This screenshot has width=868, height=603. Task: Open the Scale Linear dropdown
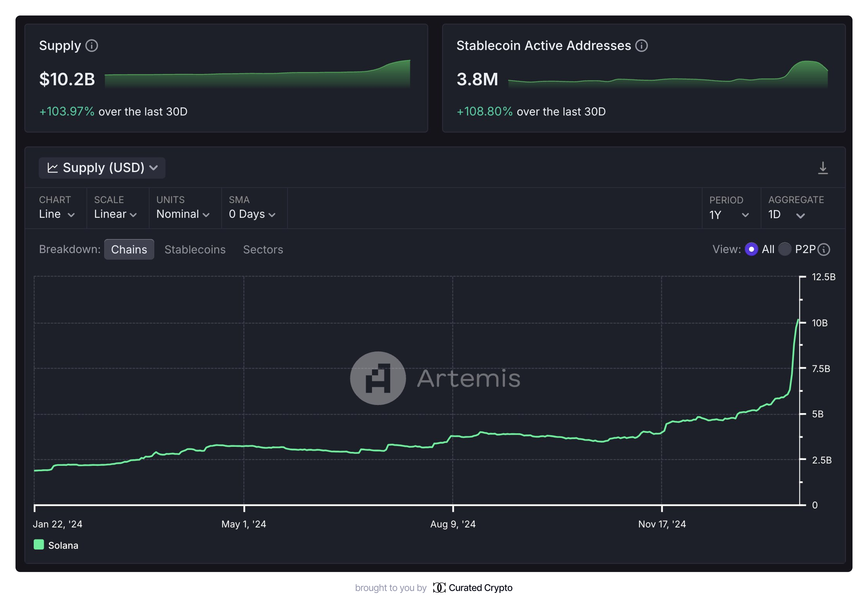(115, 214)
